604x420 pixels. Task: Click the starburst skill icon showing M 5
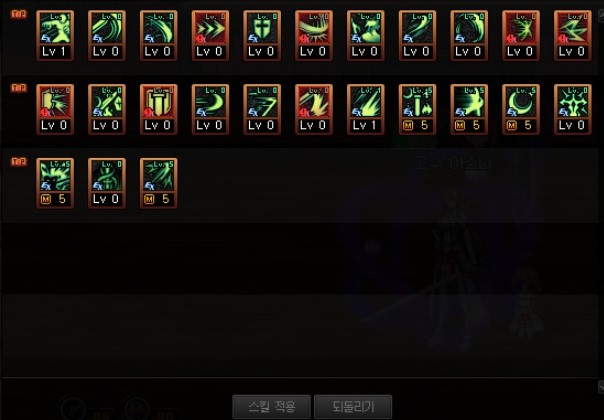click(x=469, y=109)
